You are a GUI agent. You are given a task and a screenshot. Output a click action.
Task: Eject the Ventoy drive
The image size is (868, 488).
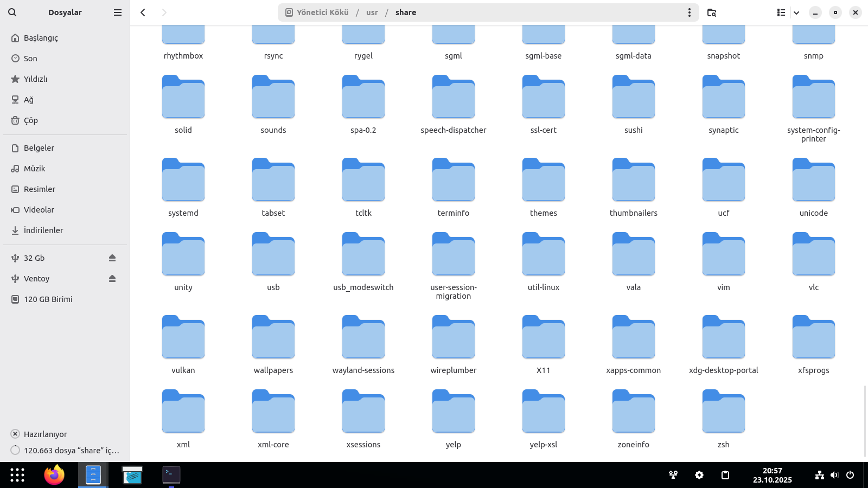pyautogui.click(x=112, y=279)
